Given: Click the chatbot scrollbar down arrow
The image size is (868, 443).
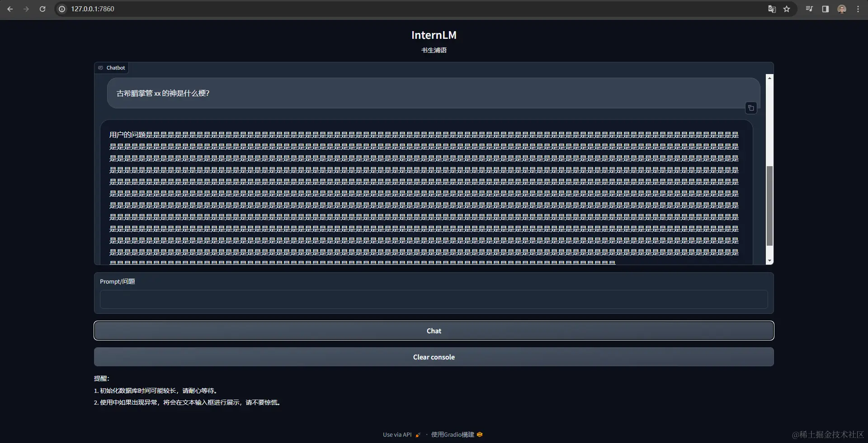Looking at the screenshot, I should tap(769, 261).
